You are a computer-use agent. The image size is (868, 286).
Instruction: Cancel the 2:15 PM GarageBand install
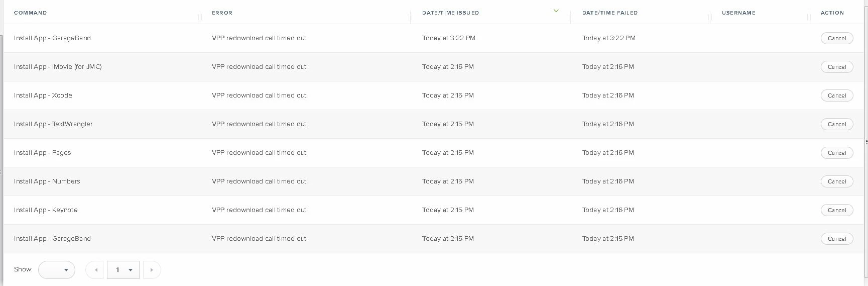[837, 239]
